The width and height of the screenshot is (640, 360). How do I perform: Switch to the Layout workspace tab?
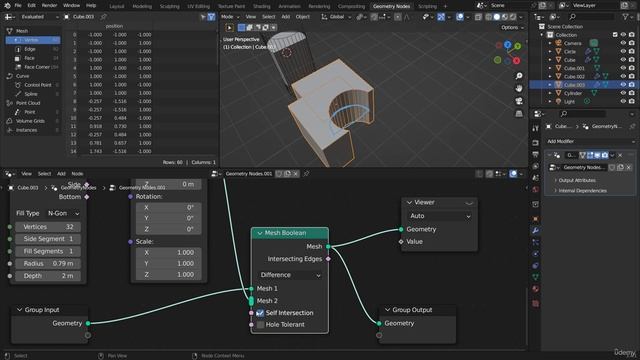pyautogui.click(x=117, y=6)
